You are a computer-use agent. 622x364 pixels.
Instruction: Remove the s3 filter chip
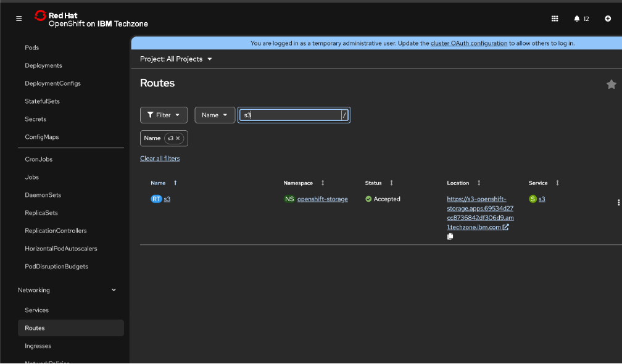(x=178, y=138)
